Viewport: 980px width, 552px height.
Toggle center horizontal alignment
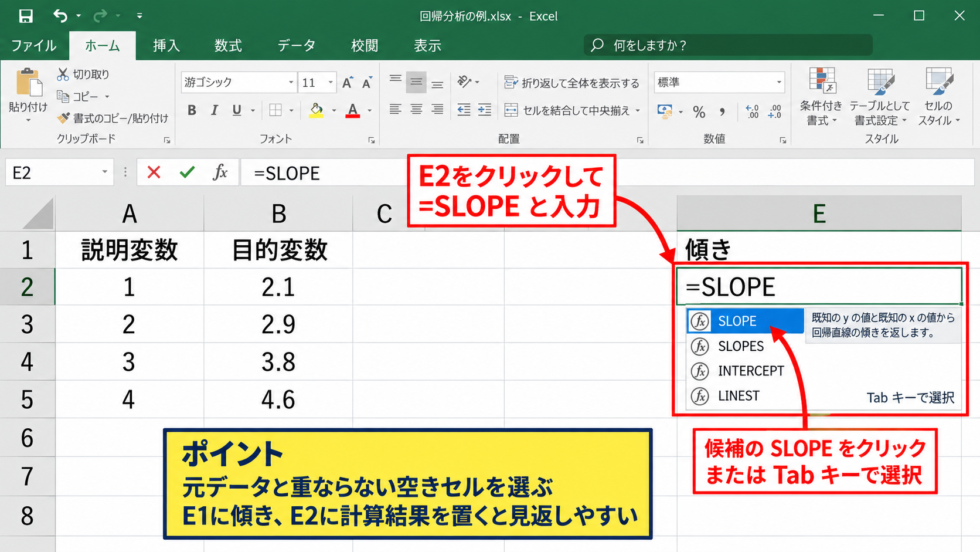pos(416,110)
